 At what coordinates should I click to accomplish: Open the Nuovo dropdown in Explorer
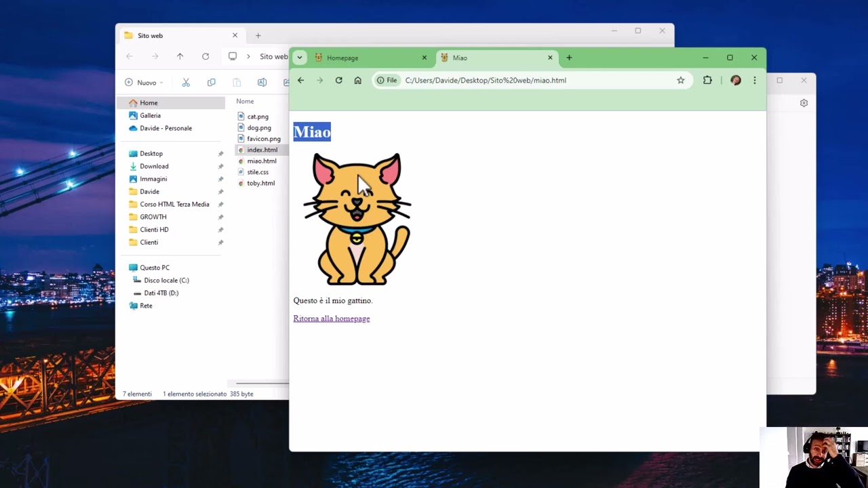coord(144,83)
